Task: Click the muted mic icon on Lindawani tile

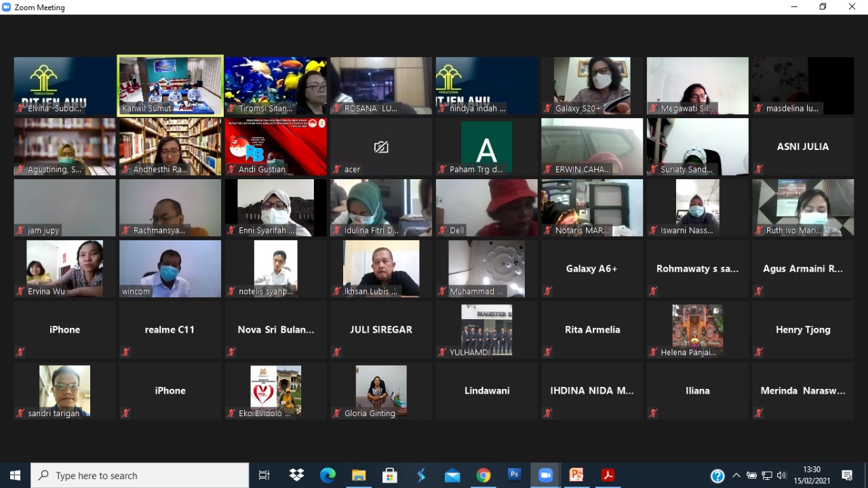Action: (x=442, y=413)
